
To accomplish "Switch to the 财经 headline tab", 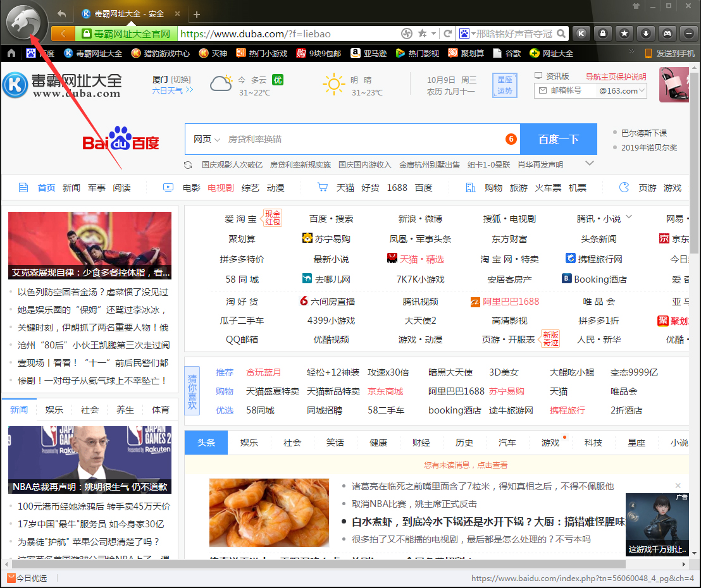I will 421,443.
